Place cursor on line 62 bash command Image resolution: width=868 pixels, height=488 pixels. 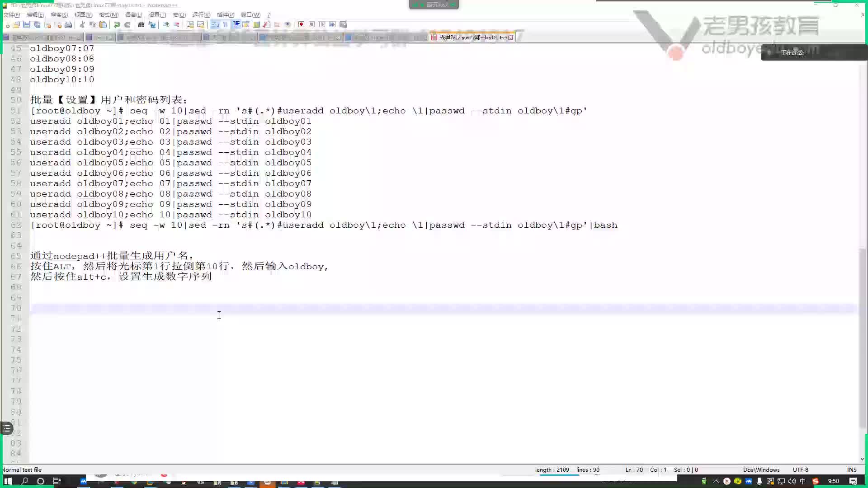324,225
